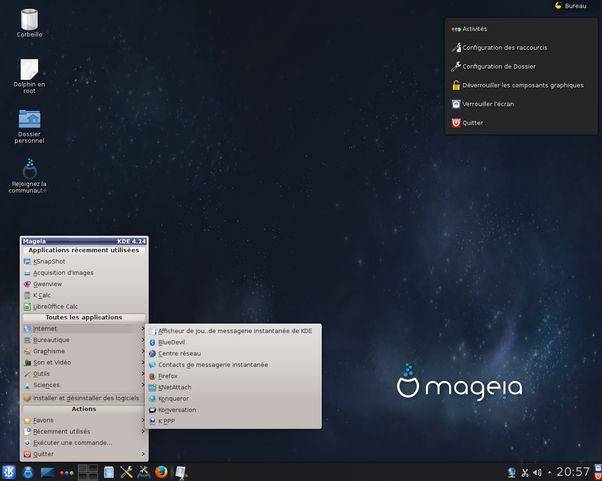Click the Klipper scissors tray icon
Screen dimensions: 602x481
coord(524,473)
